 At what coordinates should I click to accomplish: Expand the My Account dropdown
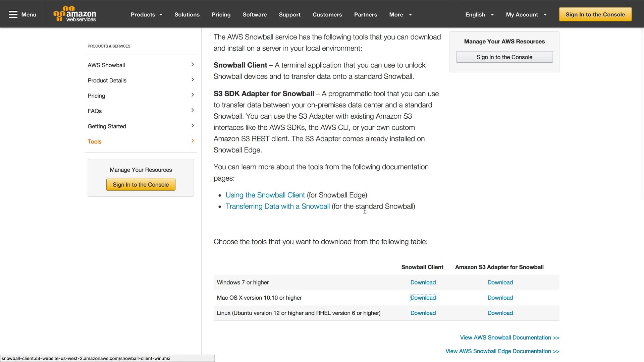pos(526,14)
